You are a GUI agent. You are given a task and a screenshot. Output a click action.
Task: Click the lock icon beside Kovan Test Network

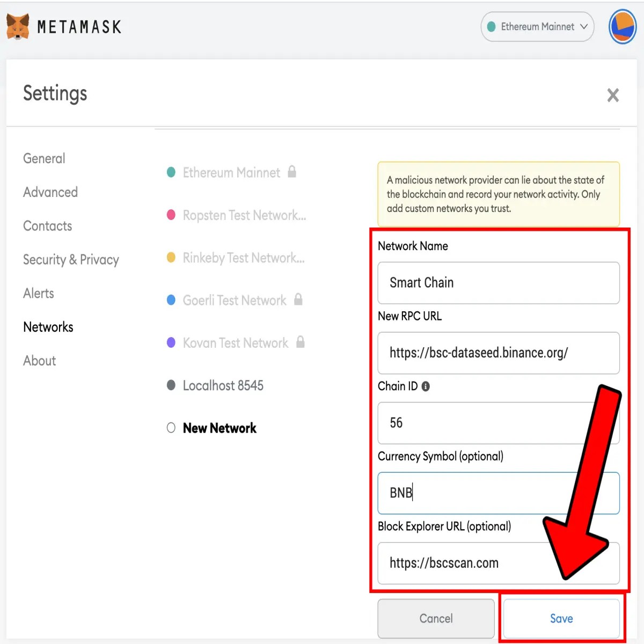pos(301,341)
